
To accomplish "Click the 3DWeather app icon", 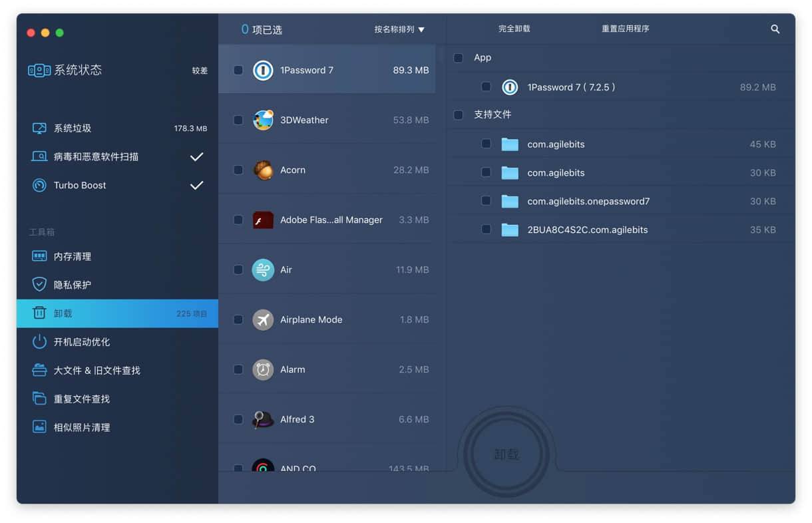I will [263, 120].
